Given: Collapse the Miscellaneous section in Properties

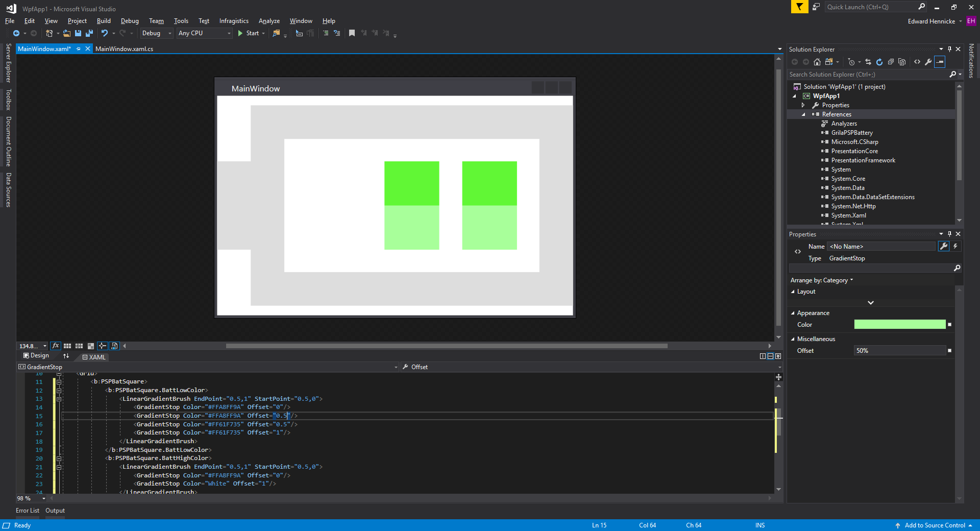Looking at the screenshot, I should tap(793, 340).
